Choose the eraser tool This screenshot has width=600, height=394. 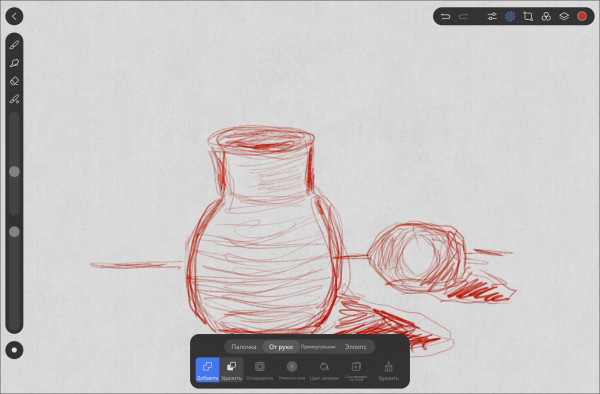pyautogui.click(x=14, y=81)
